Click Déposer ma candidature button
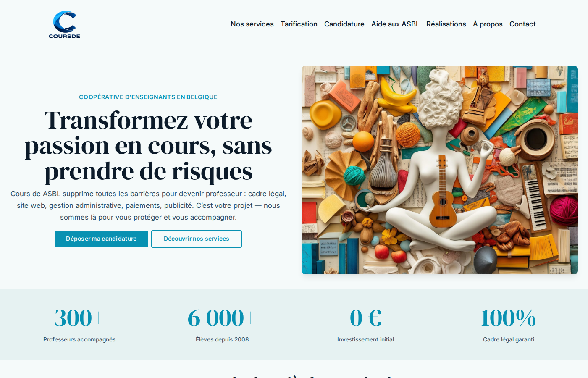588x378 pixels. [x=101, y=239]
